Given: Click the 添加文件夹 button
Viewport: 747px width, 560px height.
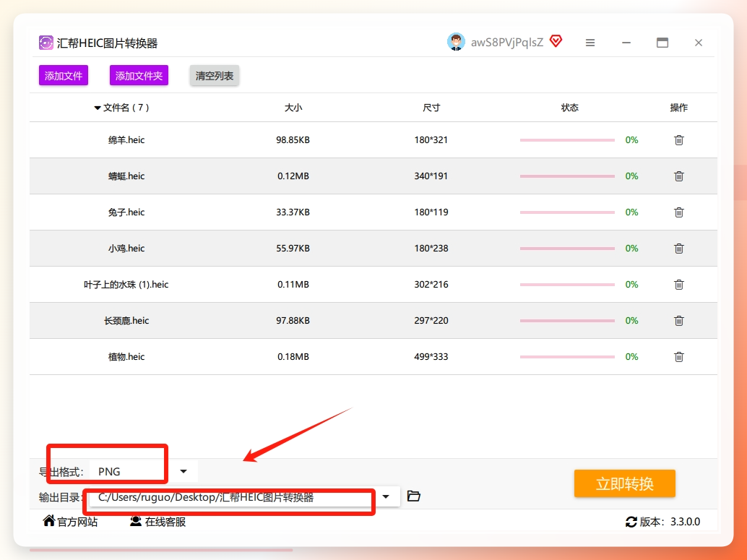Looking at the screenshot, I should point(139,76).
